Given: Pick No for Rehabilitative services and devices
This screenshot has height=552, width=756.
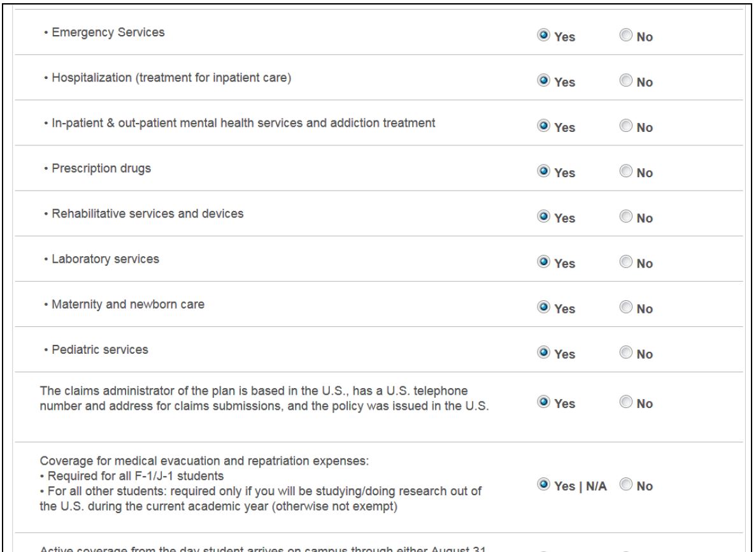Looking at the screenshot, I should click(626, 216).
